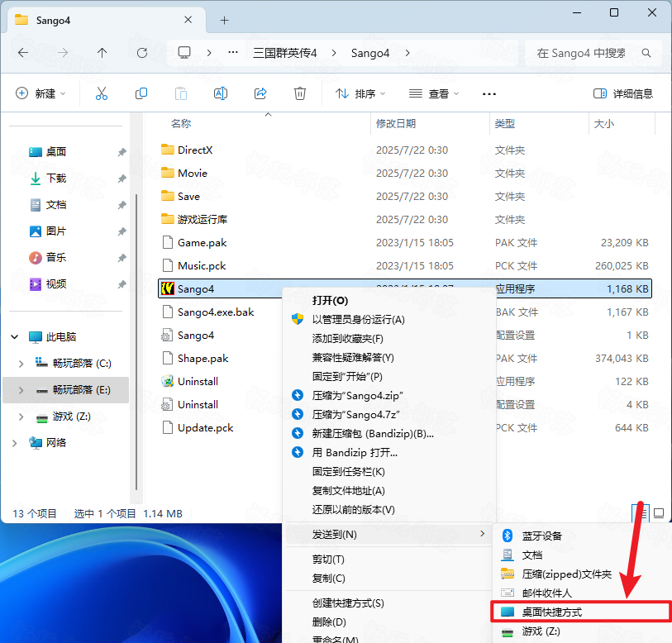The width and height of the screenshot is (672, 643).
Task: Select the Sango4 application icon
Action: click(x=167, y=288)
